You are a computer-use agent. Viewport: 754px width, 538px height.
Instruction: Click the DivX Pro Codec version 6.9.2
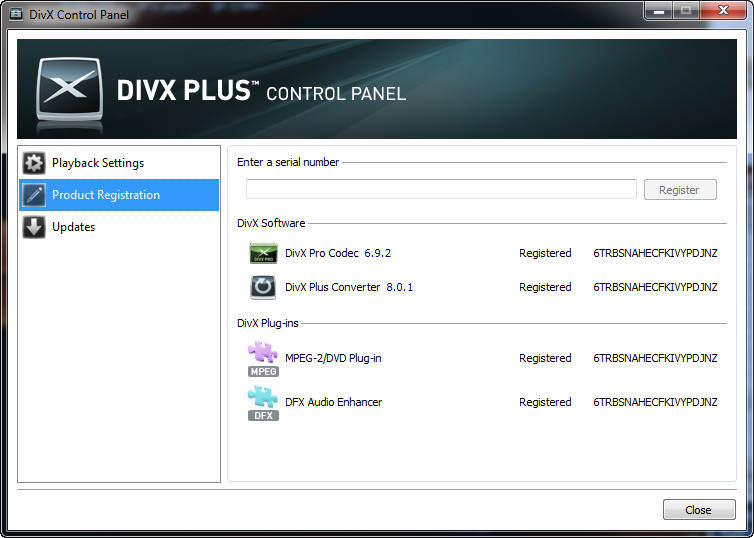(x=377, y=253)
